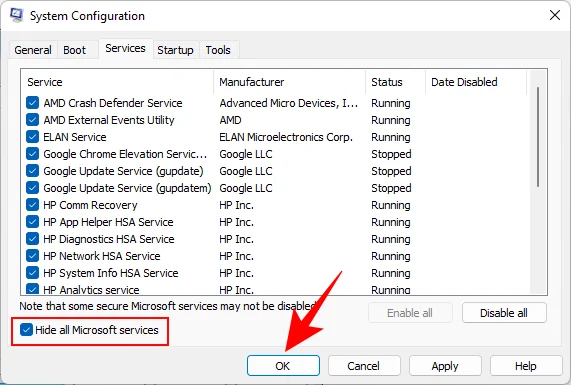Click 'ELAN Microelectronics Corp.' manufacturer cell

pos(286,137)
